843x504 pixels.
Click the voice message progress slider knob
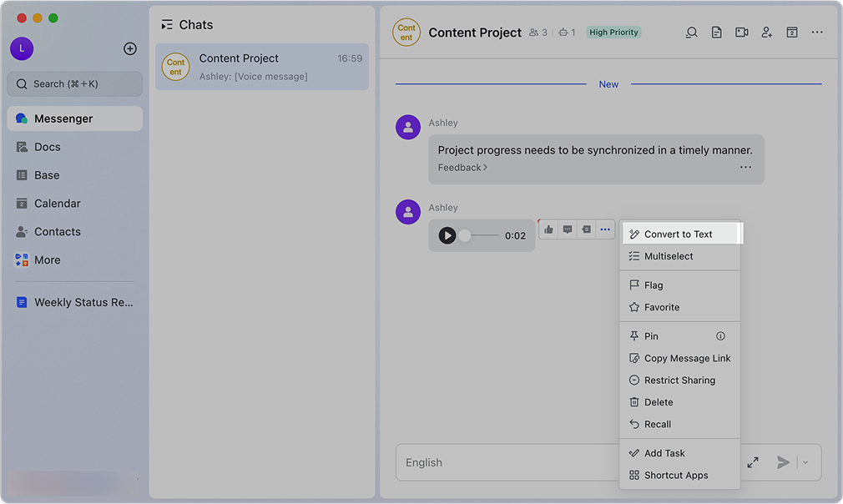pyautogui.click(x=465, y=235)
